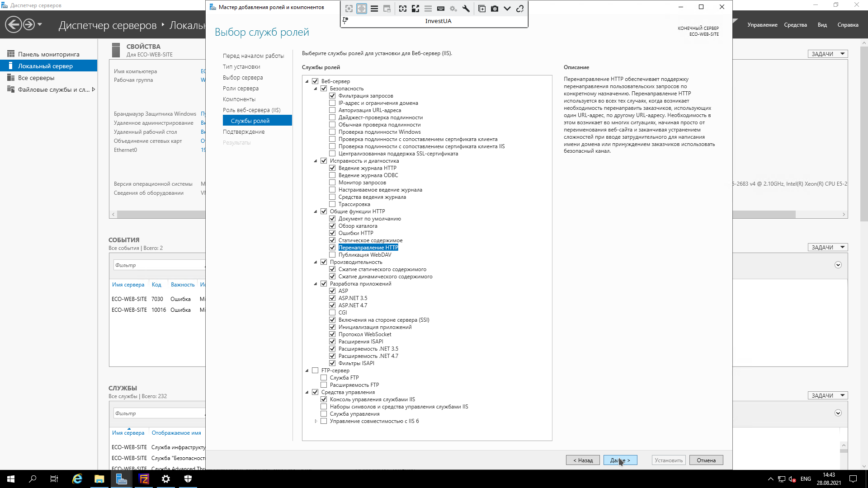Open the Управление menu

pos(762,25)
